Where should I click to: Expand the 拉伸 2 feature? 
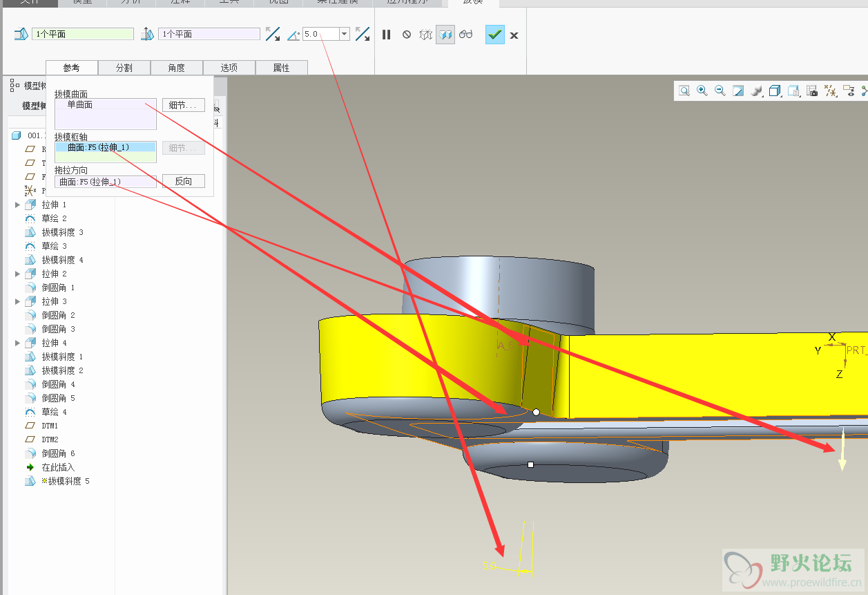pyautogui.click(x=18, y=274)
